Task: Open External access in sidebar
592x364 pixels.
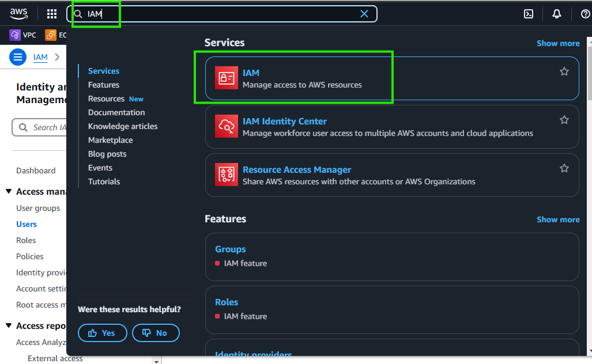Action: pyautogui.click(x=55, y=358)
